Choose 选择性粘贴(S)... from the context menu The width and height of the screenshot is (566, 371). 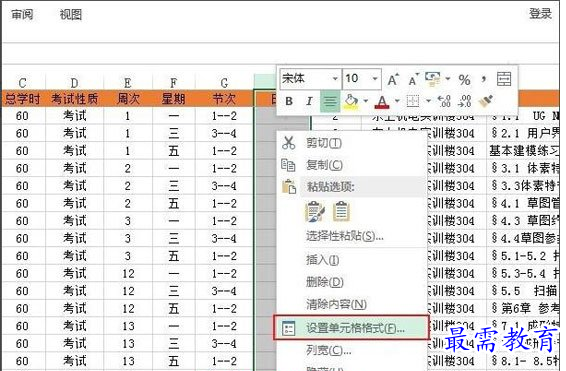coord(345,236)
